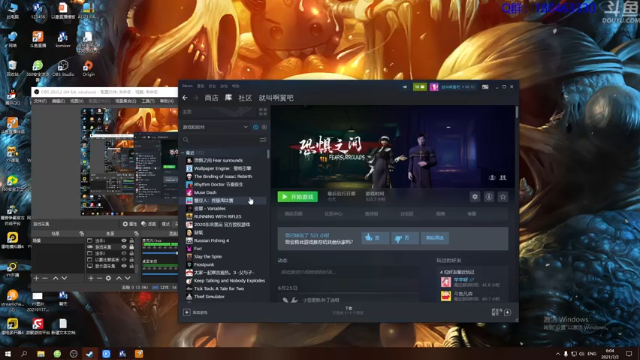Open the advanced filter options icon
Viewport: 640px width, 360px height.
[x=263, y=140]
